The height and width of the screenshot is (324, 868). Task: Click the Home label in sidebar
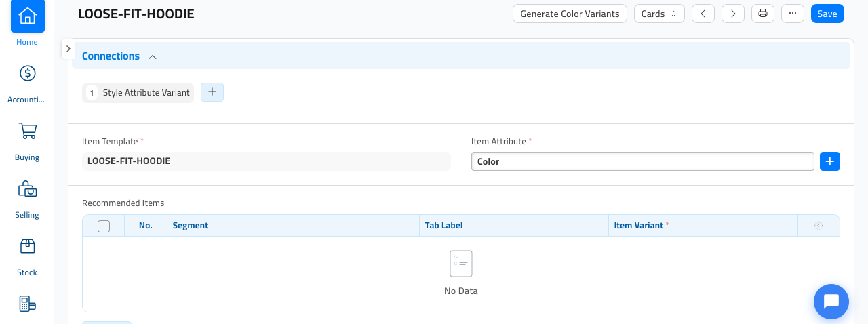pos(27,42)
